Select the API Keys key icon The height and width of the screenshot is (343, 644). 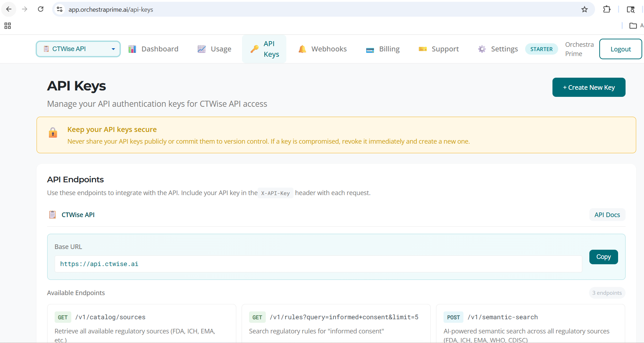pos(254,49)
